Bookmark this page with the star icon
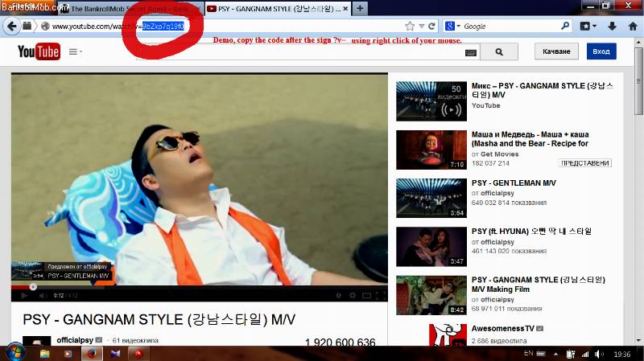The height and width of the screenshot is (361, 644). [x=410, y=27]
